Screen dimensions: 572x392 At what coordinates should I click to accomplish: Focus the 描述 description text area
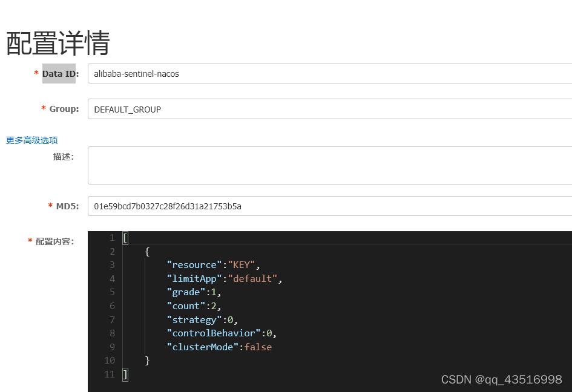[x=330, y=166]
